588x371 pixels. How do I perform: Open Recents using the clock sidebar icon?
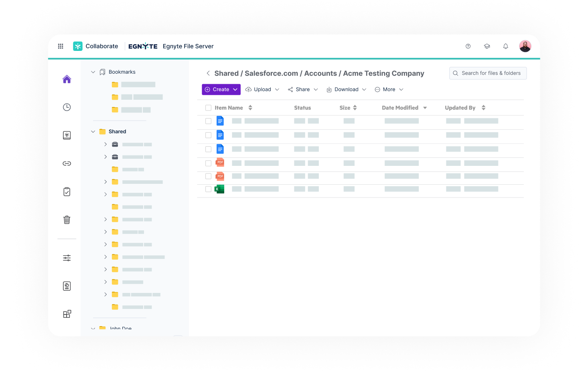[x=67, y=107]
